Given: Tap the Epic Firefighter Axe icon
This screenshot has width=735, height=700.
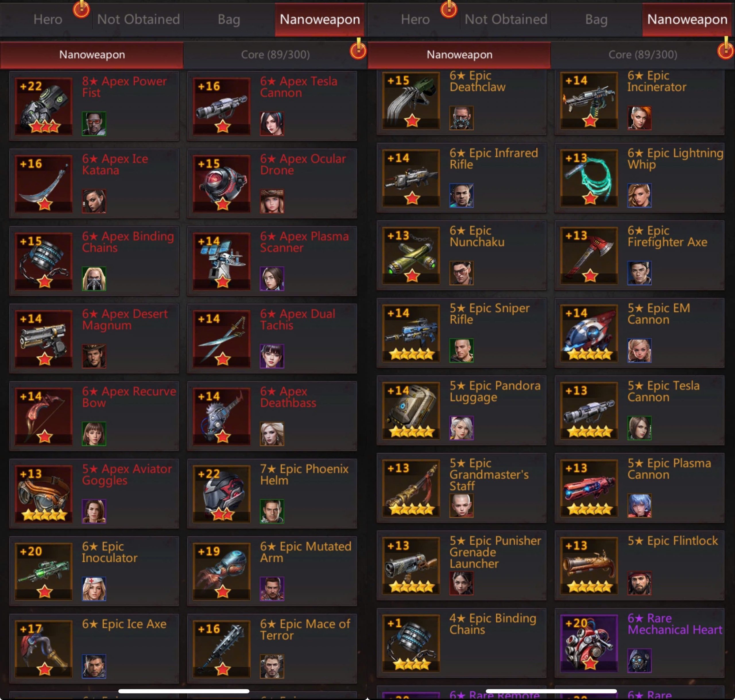Looking at the screenshot, I should (589, 256).
